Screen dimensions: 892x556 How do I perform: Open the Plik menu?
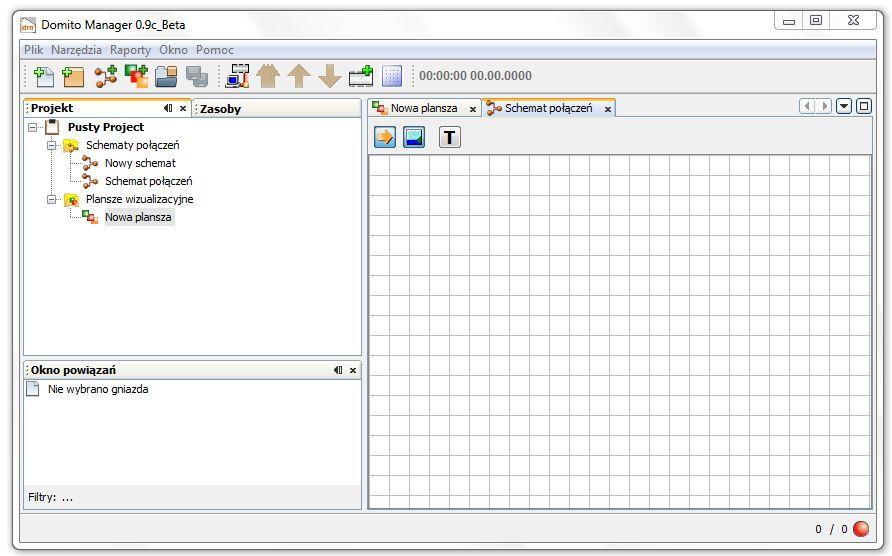pyautogui.click(x=34, y=50)
